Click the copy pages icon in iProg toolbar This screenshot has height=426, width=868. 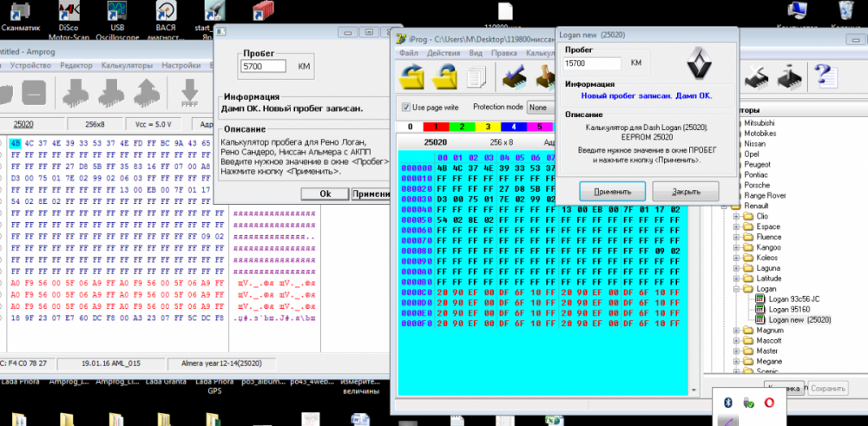point(477,77)
